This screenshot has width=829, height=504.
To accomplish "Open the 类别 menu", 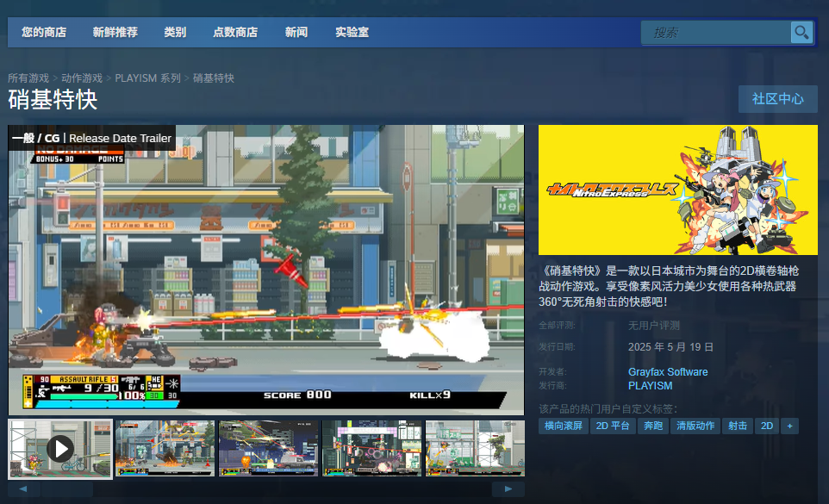I will click(175, 32).
